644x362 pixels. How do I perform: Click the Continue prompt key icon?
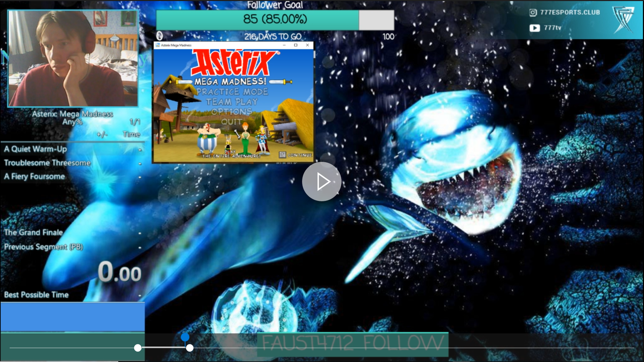[283, 155]
